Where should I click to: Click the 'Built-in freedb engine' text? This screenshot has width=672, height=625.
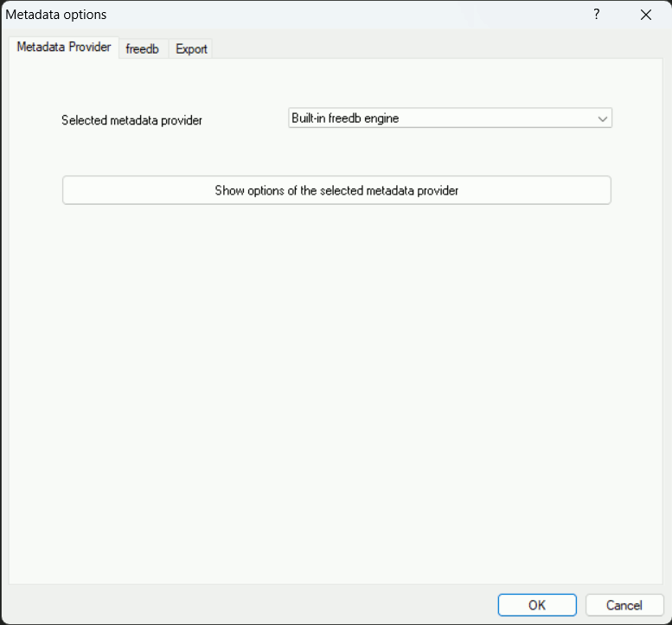[x=345, y=119]
